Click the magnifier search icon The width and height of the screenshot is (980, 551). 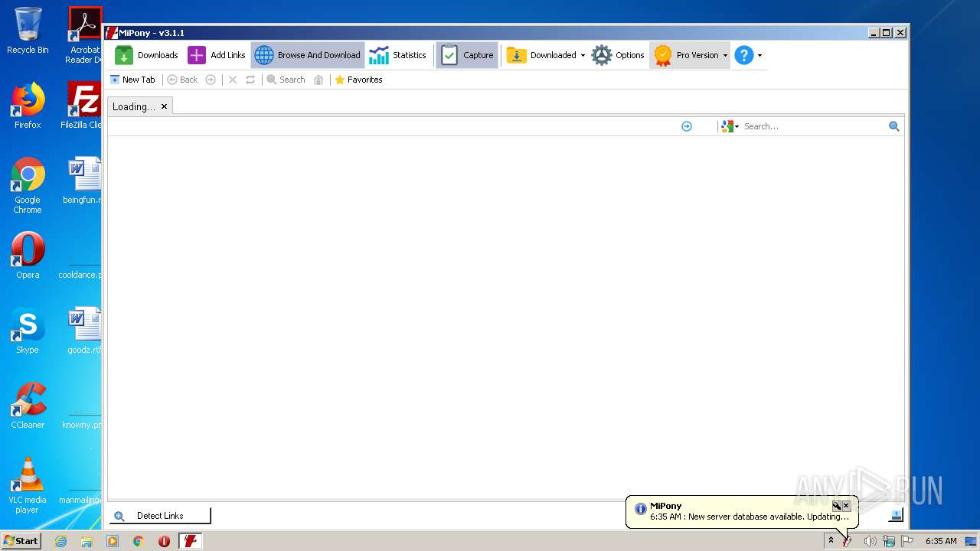(894, 126)
